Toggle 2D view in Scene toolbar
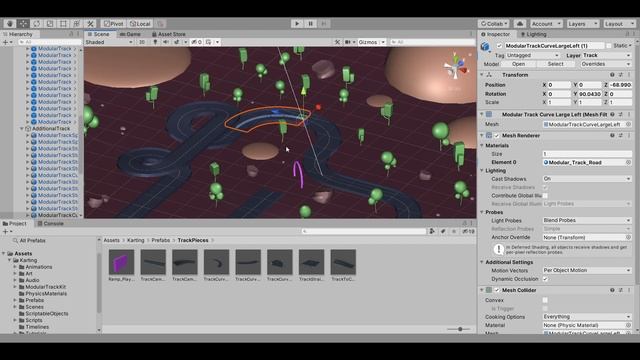 pyautogui.click(x=142, y=42)
